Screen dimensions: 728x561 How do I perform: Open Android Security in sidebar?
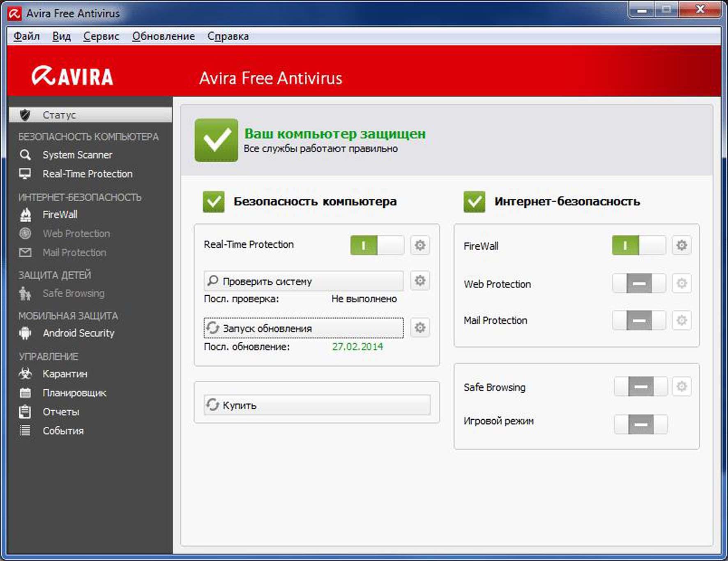coord(78,333)
